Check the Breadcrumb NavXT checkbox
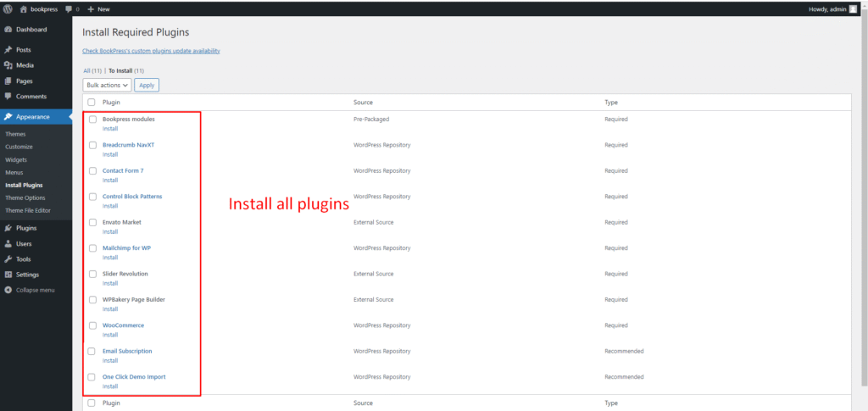The image size is (868, 411). click(x=92, y=145)
